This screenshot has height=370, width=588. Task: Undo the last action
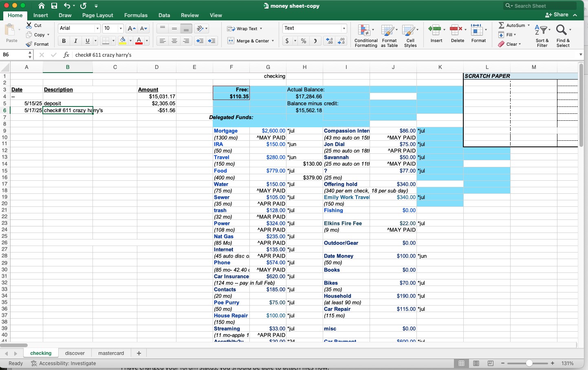[67, 6]
